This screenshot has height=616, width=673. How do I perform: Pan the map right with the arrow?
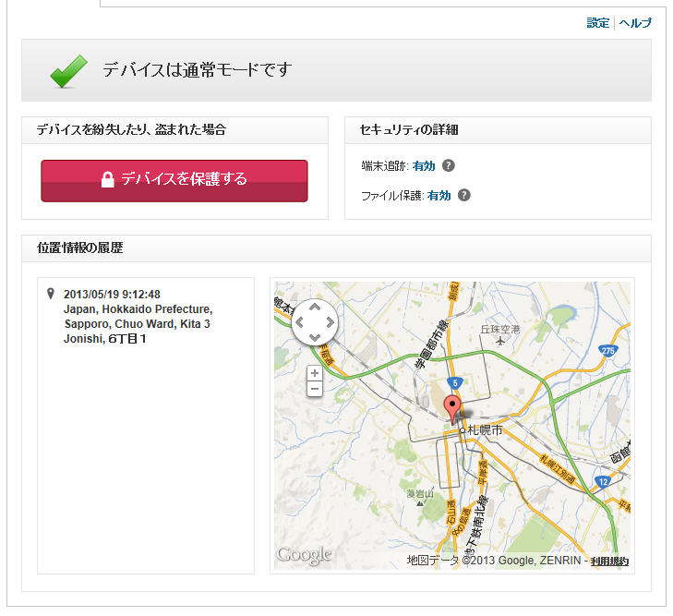click(x=330, y=322)
